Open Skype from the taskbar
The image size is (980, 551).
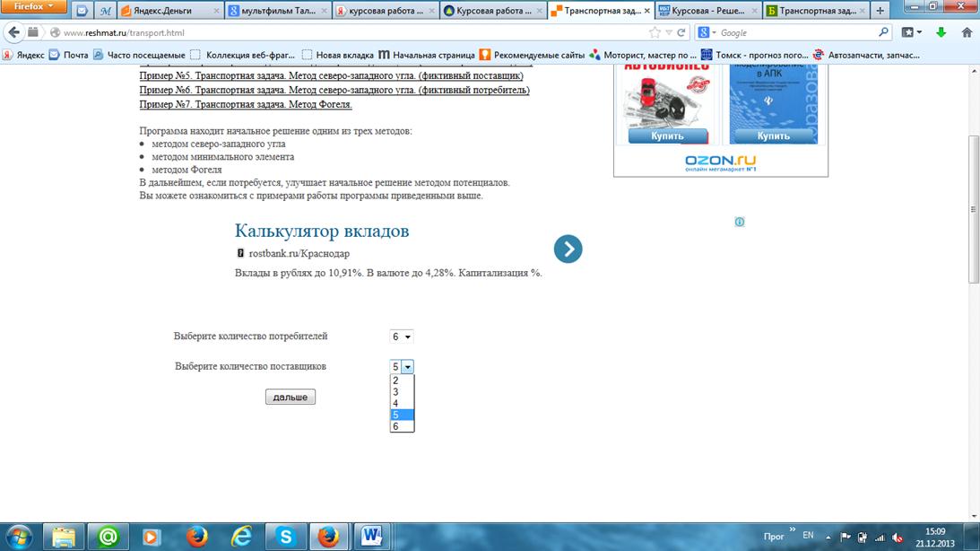click(286, 537)
